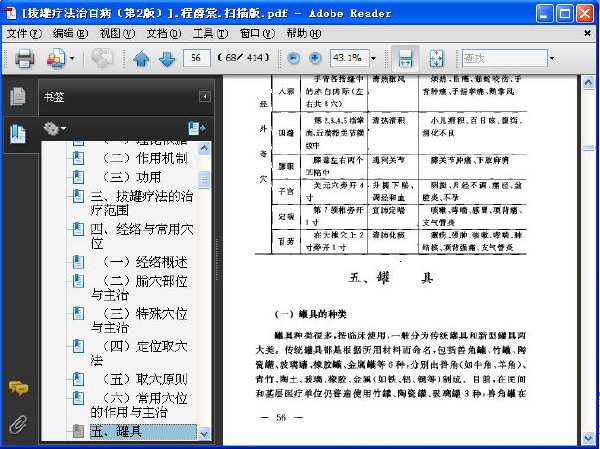Close the document with the menu-bar X
The height and width of the screenshot is (449, 600).
tap(587, 34)
